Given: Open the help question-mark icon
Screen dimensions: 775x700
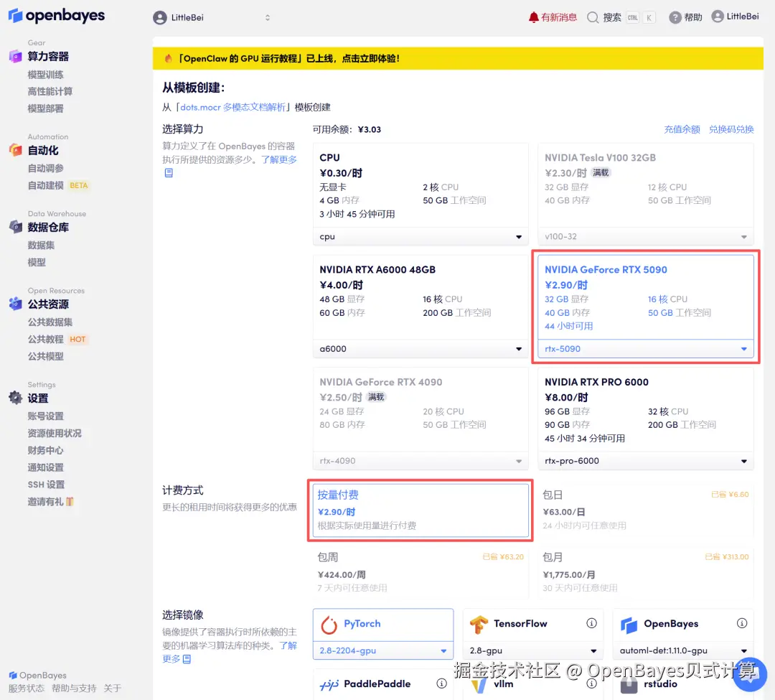Looking at the screenshot, I should coord(675,17).
